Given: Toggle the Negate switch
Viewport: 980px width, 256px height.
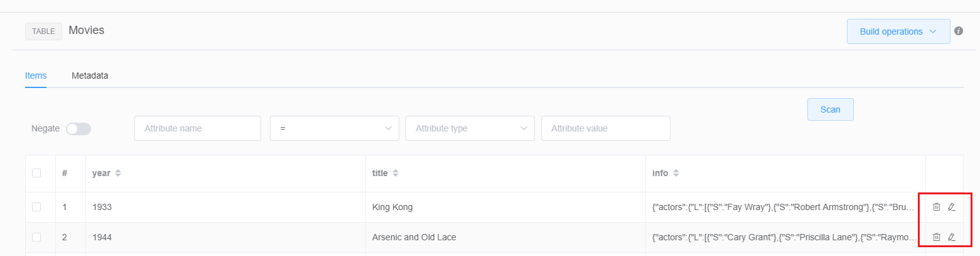Looking at the screenshot, I should click(78, 128).
